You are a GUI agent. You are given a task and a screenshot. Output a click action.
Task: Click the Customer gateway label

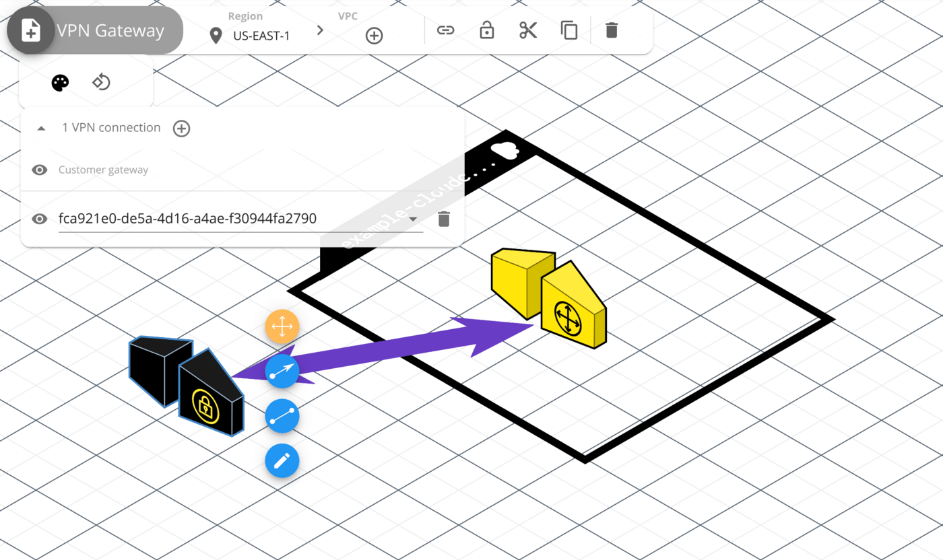pyautogui.click(x=103, y=170)
